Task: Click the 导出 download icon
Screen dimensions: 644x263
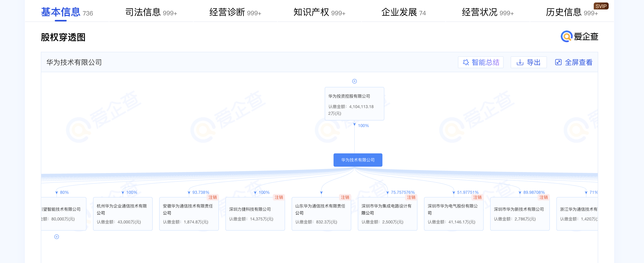Action: [520, 62]
